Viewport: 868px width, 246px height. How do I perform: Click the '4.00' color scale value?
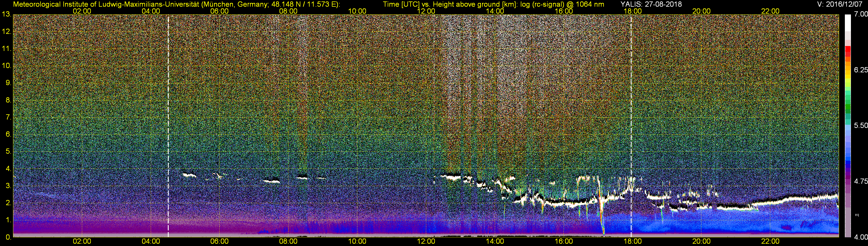(861, 237)
